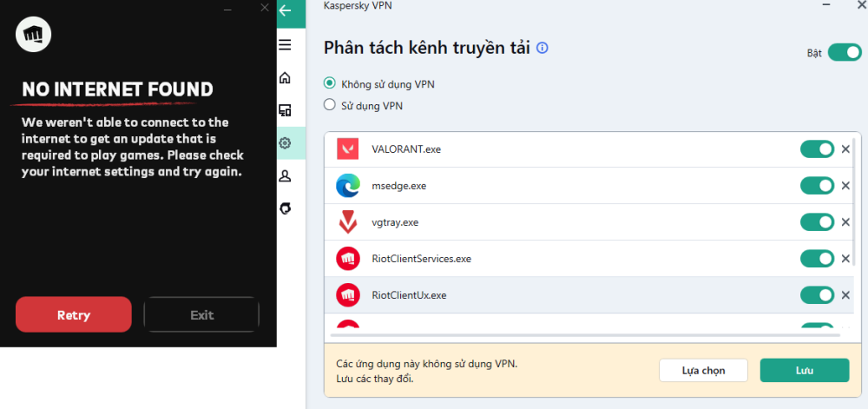
Task: Click the msedge.exe text label
Action: coord(399,186)
